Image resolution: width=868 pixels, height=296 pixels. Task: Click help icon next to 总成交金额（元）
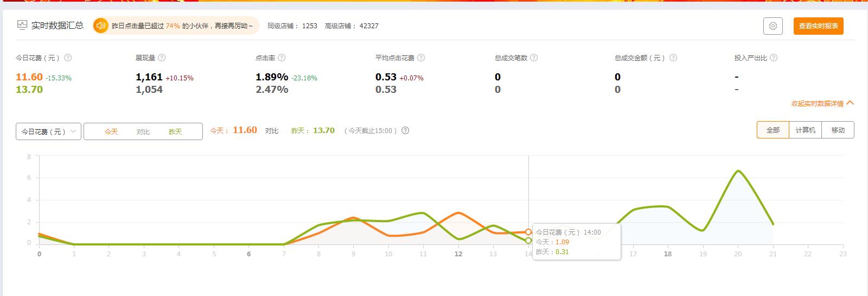pos(673,58)
